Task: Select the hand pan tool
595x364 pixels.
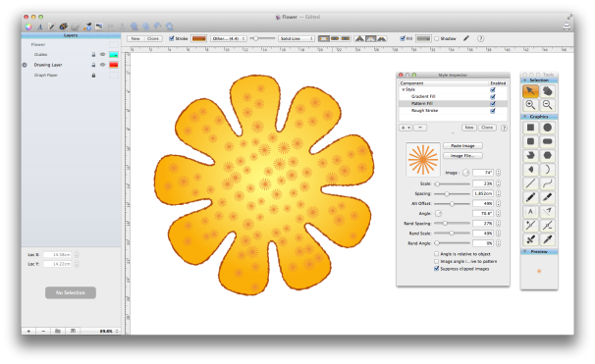Action: [x=547, y=91]
